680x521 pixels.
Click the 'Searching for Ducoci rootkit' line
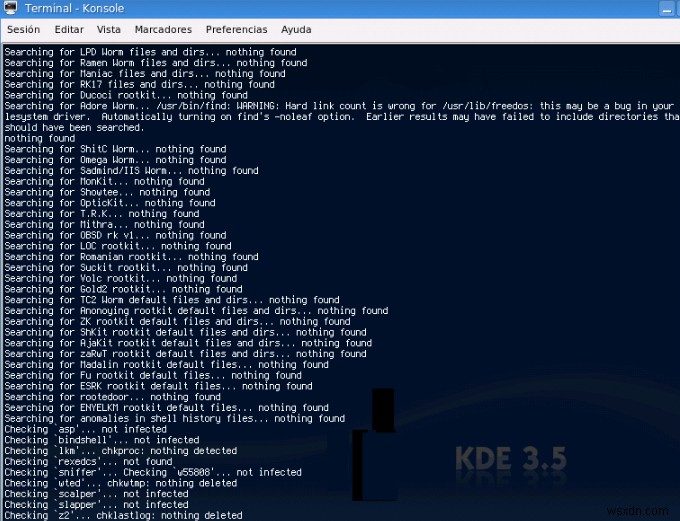click(126, 95)
